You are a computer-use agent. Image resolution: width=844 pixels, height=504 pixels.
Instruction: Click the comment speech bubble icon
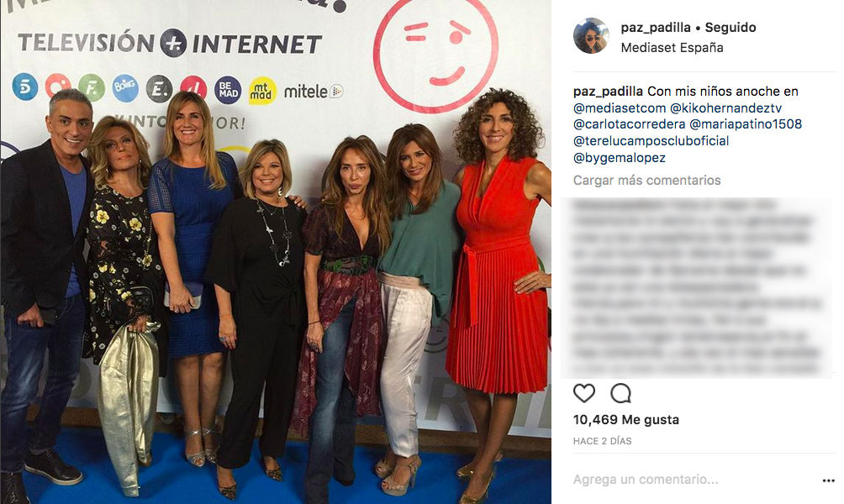coord(620,394)
